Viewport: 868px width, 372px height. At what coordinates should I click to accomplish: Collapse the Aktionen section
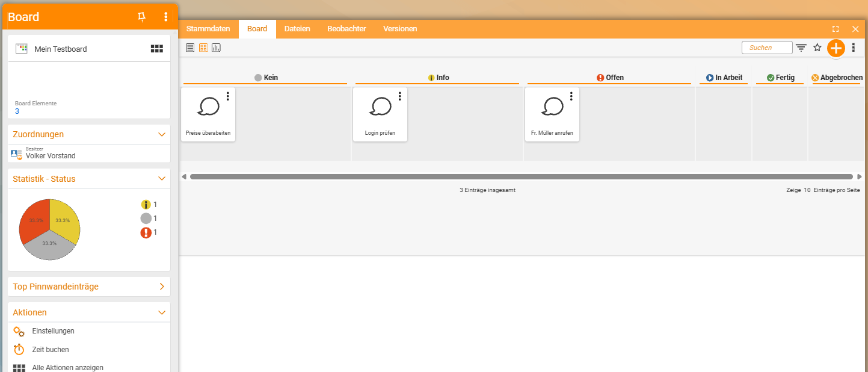162,312
